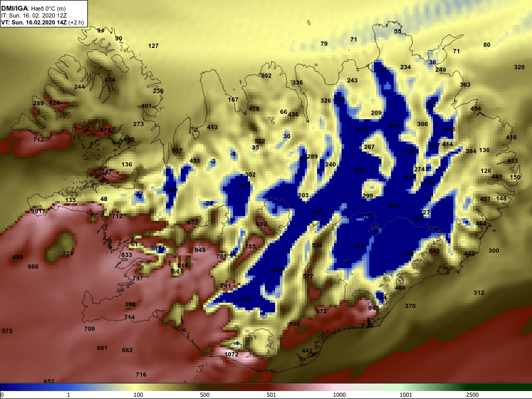
Task: Click the map value '692'
Action: pos(261,225)
